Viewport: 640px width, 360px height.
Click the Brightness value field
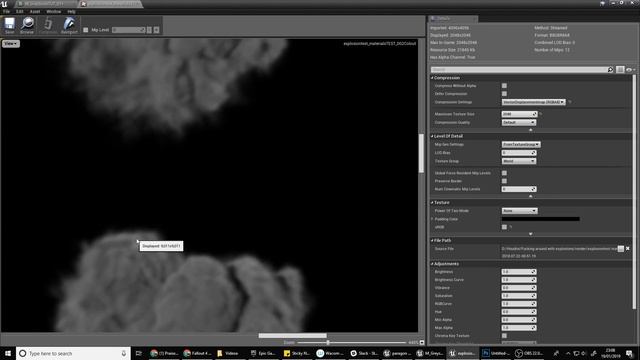tap(519, 272)
